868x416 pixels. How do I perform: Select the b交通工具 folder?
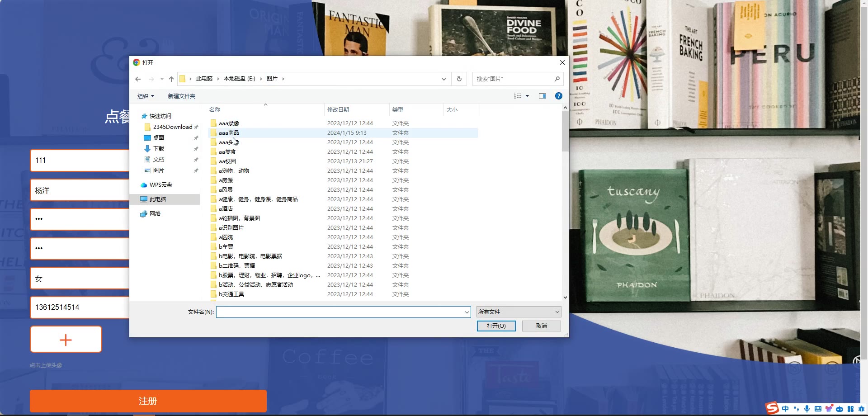coord(343,294)
